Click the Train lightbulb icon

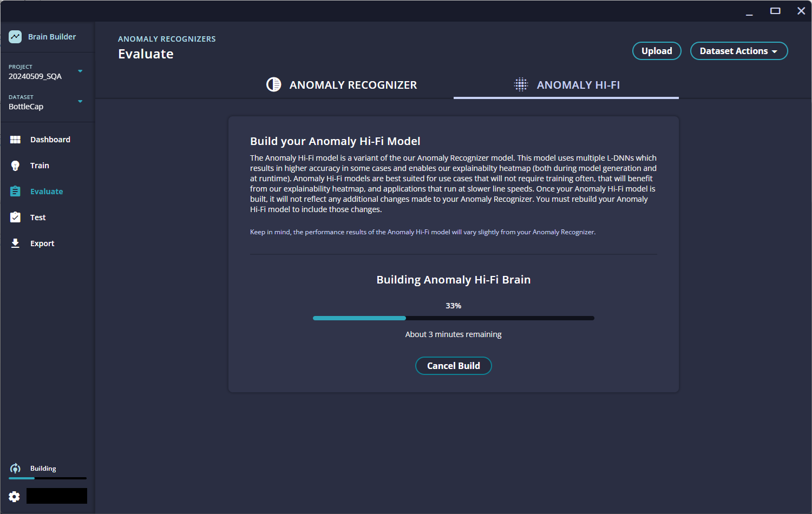pyautogui.click(x=15, y=166)
